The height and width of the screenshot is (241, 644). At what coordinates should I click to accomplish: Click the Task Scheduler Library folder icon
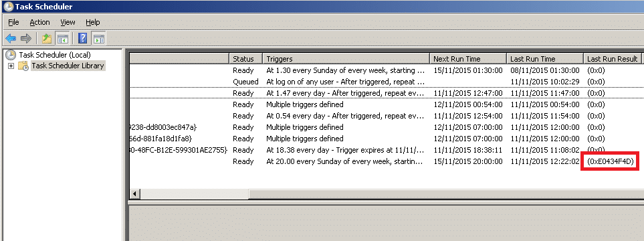tap(23, 66)
